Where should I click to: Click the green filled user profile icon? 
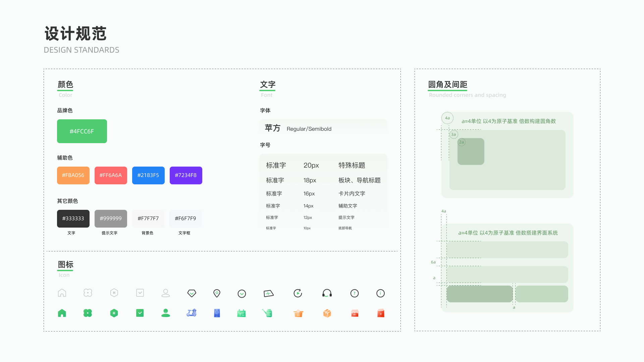(x=166, y=313)
